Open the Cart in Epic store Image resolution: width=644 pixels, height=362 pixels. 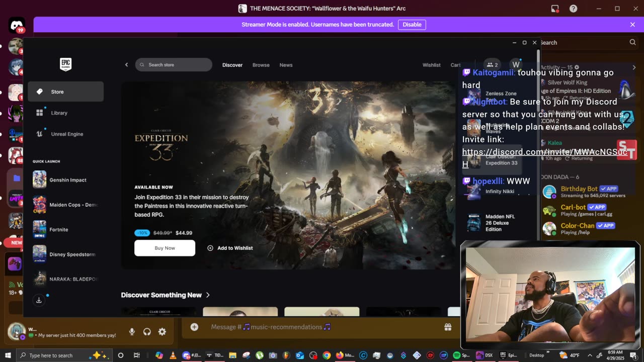click(x=455, y=65)
